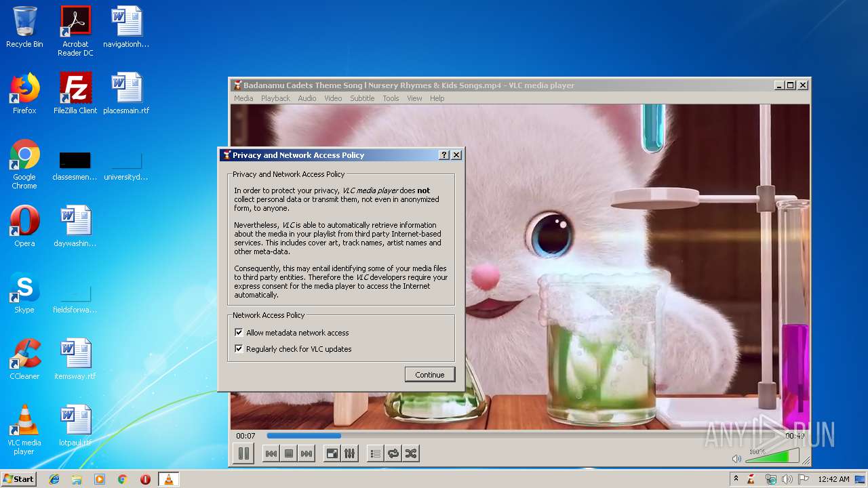Select the Opera desktop icon
868x488 pixels.
(24, 226)
